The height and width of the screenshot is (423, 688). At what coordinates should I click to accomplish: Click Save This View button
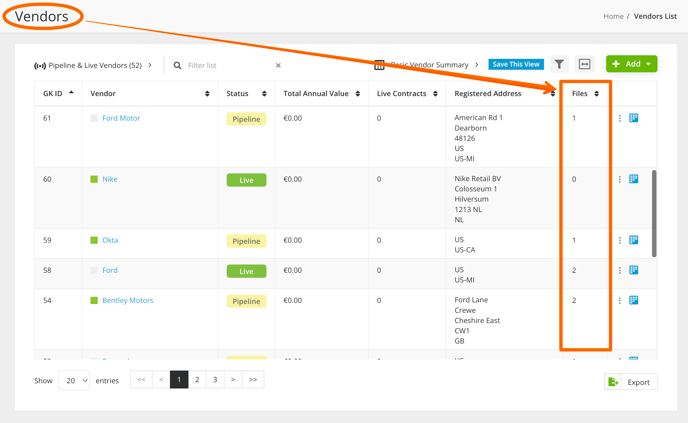(x=516, y=64)
